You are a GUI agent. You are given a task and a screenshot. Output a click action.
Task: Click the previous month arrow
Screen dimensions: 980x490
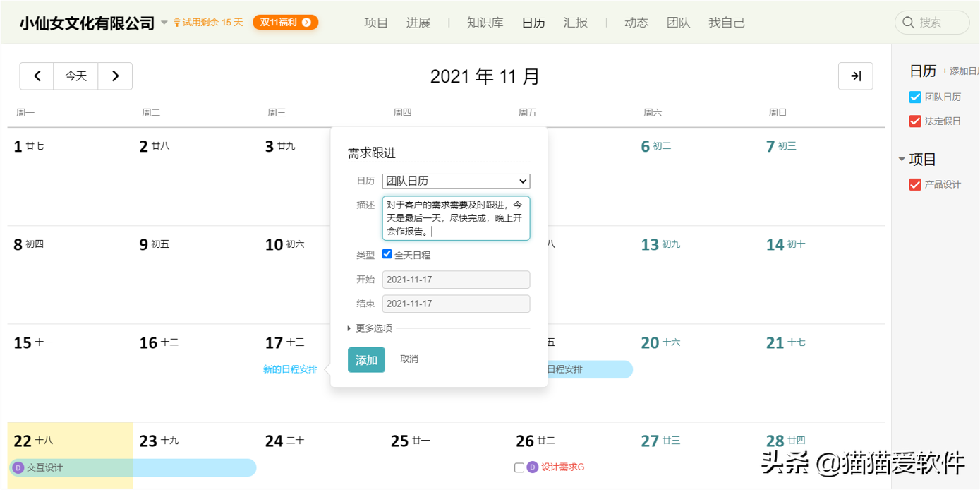click(x=37, y=76)
